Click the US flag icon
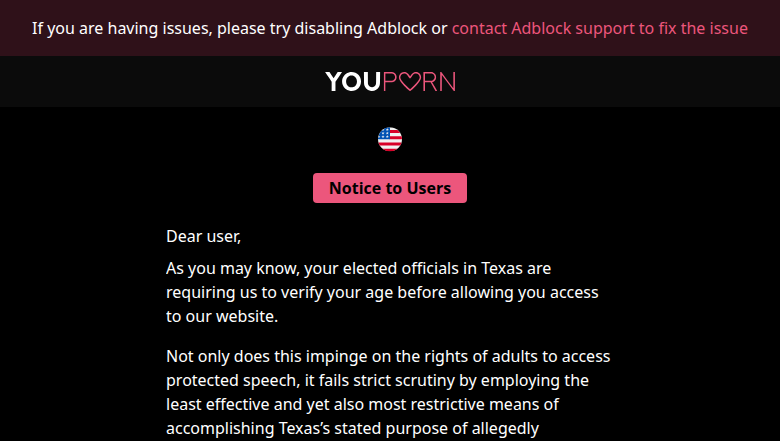 tap(390, 139)
